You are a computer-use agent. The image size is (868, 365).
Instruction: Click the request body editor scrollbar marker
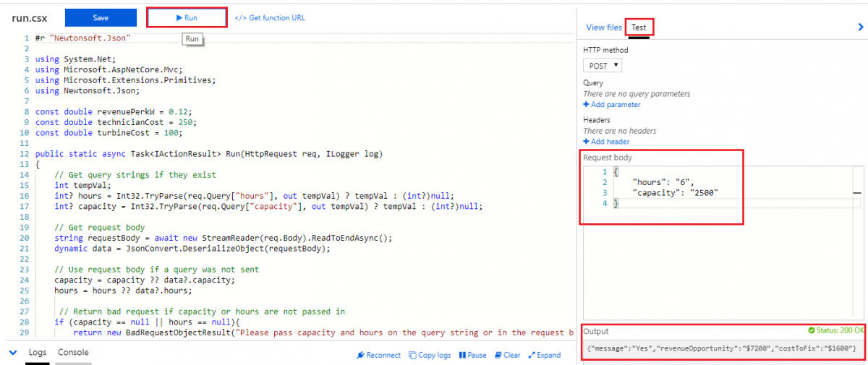tap(858, 193)
